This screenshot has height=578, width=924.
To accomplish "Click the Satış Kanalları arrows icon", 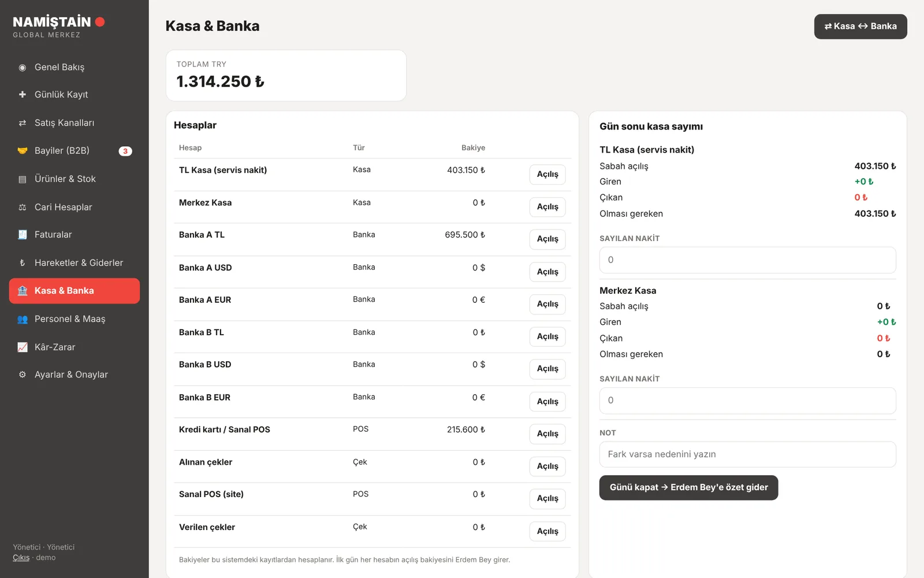I will click(23, 123).
